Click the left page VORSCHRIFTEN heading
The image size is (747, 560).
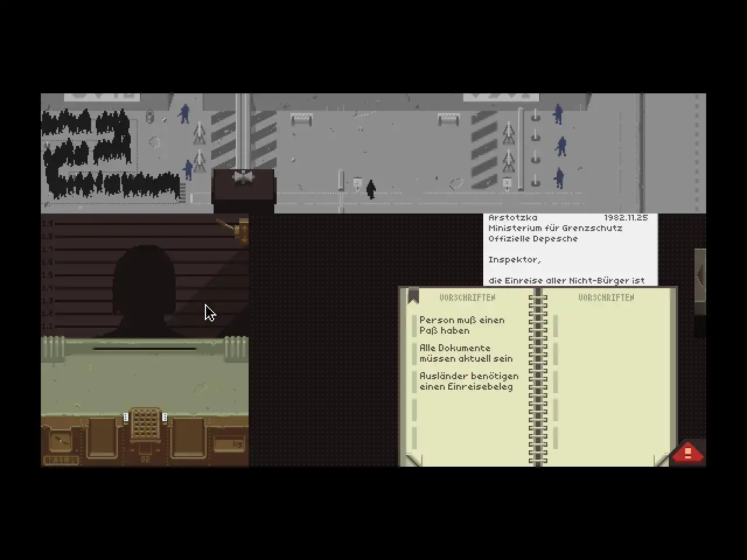467,297
